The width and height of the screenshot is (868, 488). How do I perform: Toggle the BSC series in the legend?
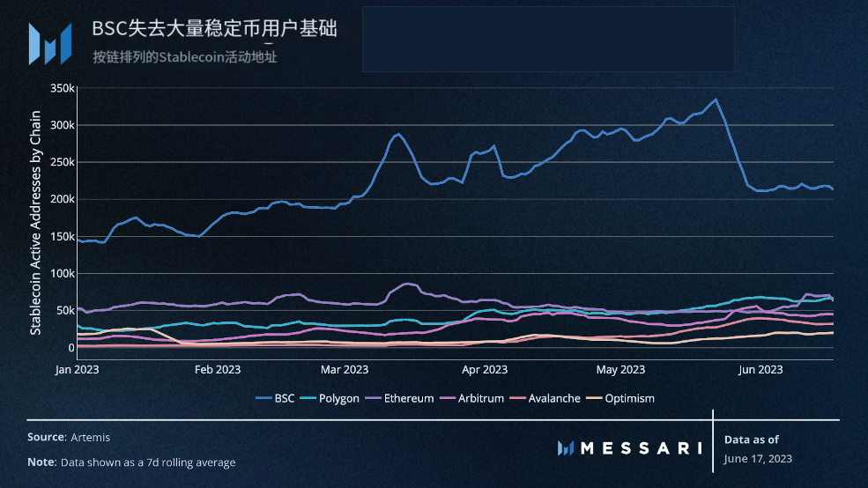[276, 398]
